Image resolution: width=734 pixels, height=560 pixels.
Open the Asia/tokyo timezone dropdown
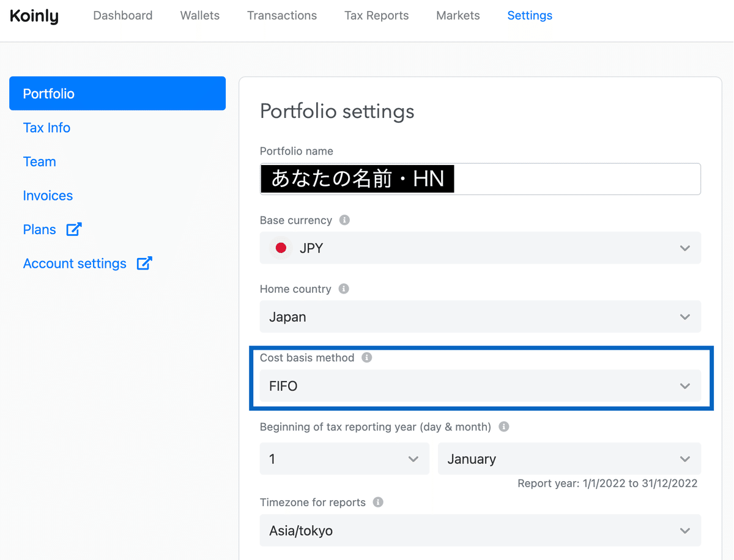(480, 531)
